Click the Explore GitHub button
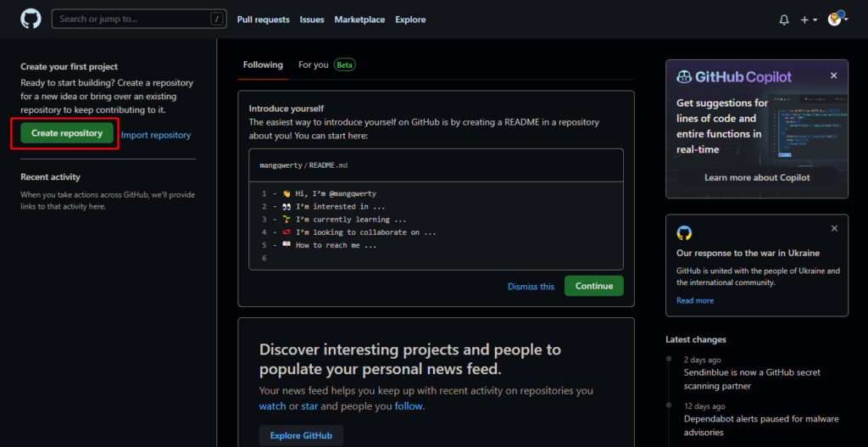Viewport: 868px width, 447px height. point(301,435)
